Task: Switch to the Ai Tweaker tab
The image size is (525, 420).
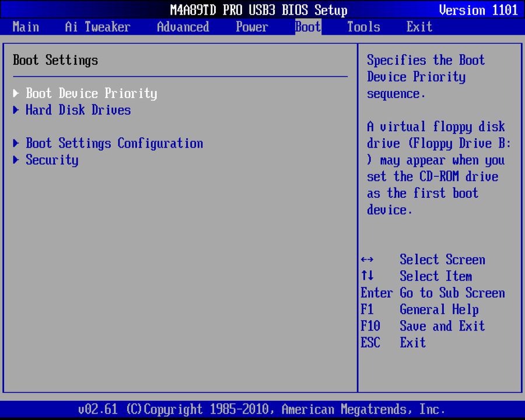Action: [x=97, y=27]
